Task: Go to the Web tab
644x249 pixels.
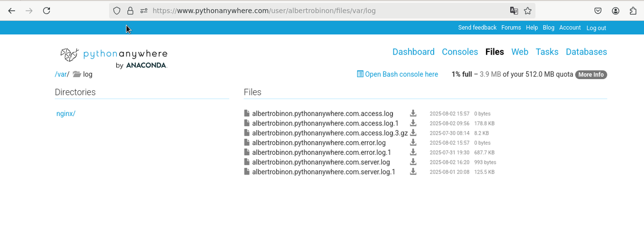Action: pyautogui.click(x=520, y=52)
